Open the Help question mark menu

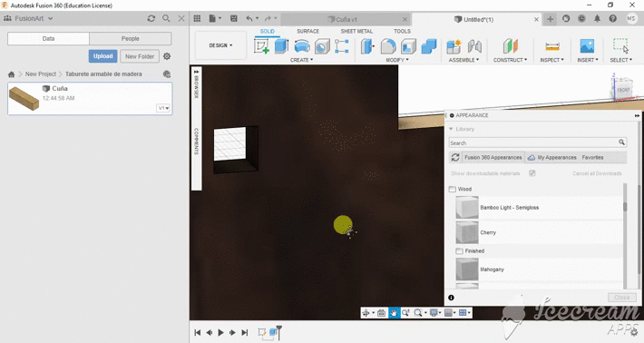(613, 18)
